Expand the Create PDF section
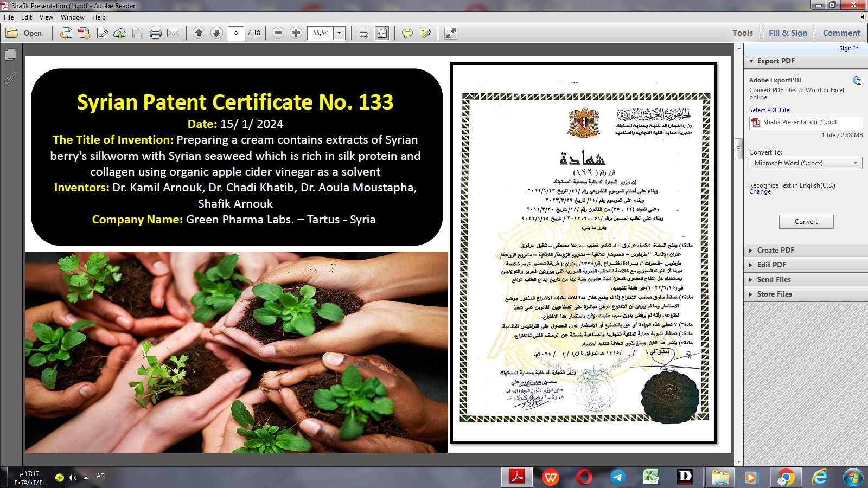The image size is (868, 488). click(775, 250)
